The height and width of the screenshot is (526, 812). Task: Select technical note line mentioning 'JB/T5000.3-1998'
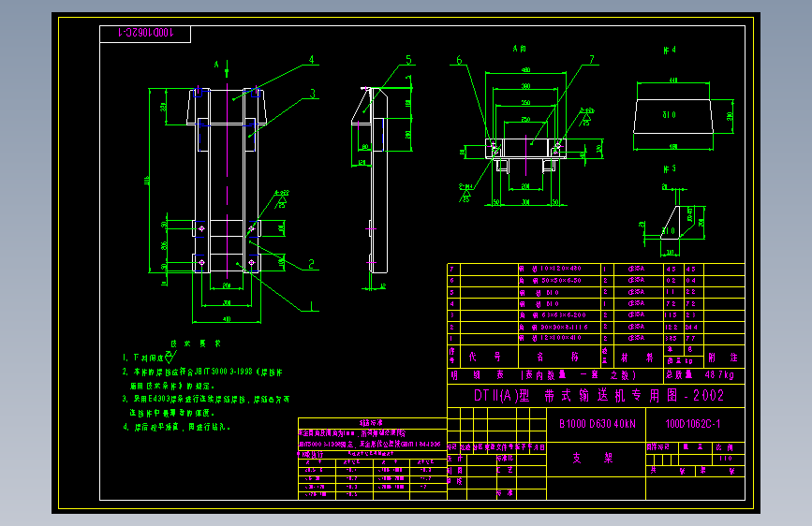[202, 373]
